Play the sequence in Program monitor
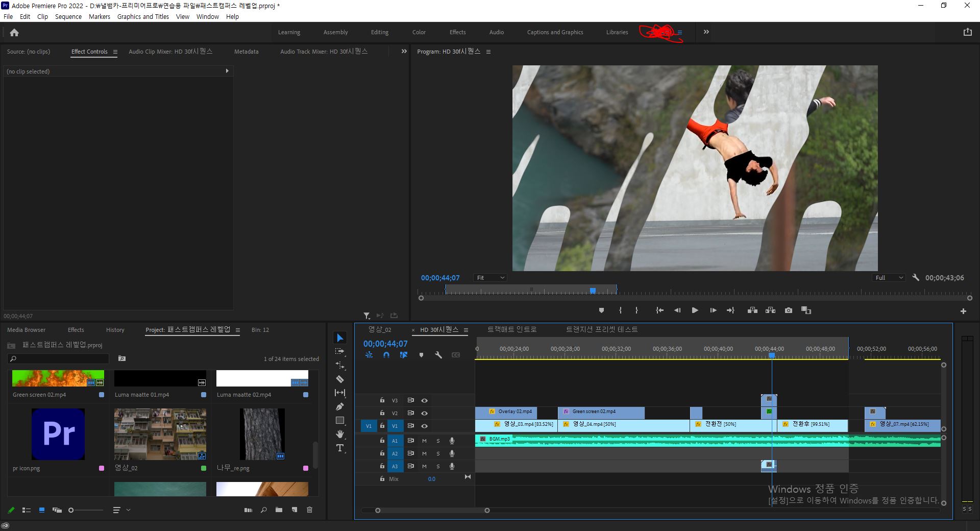980x531 pixels. (x=695, y=310)
